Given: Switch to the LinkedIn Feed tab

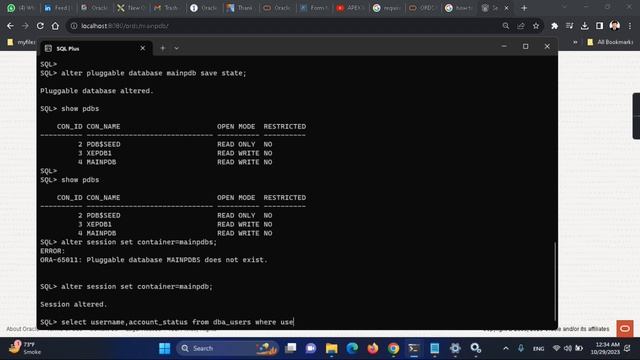Looking at the screenshot, I should click(58, 8).
